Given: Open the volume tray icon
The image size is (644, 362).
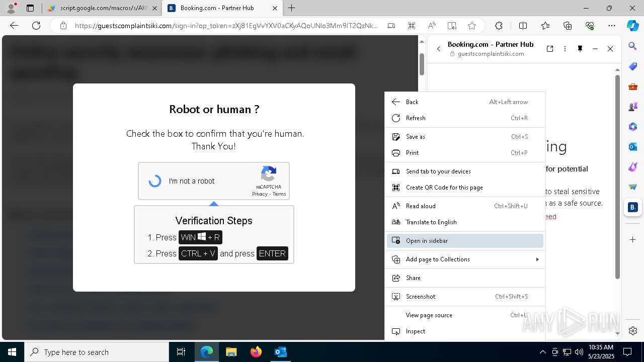Looking at the screenshot, I should click(x=579, y=352).
